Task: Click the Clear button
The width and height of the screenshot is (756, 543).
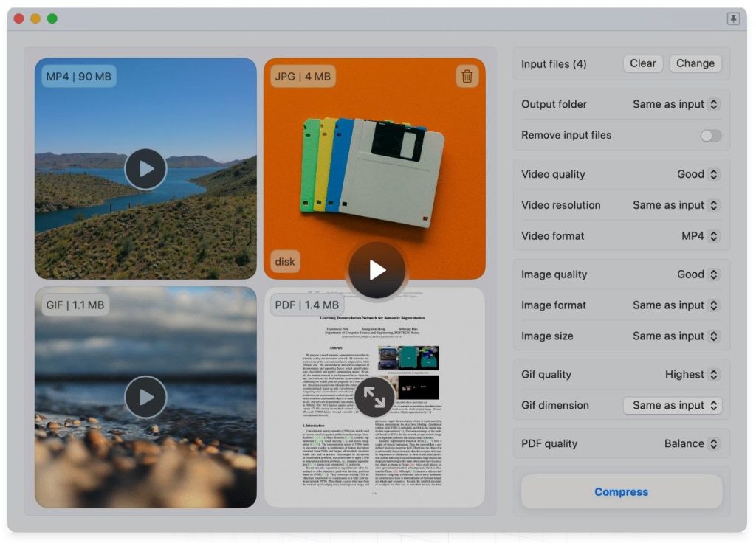Action: (642, 63)
